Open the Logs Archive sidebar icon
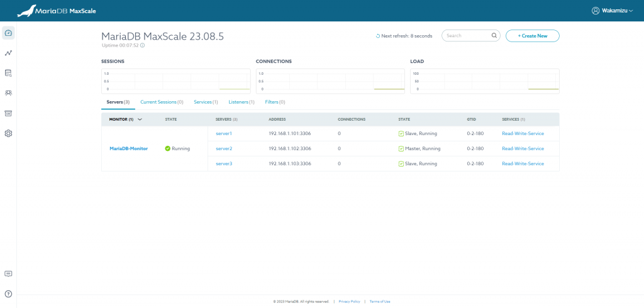Viewport: 644px width, 308px height. click(8, 113)
